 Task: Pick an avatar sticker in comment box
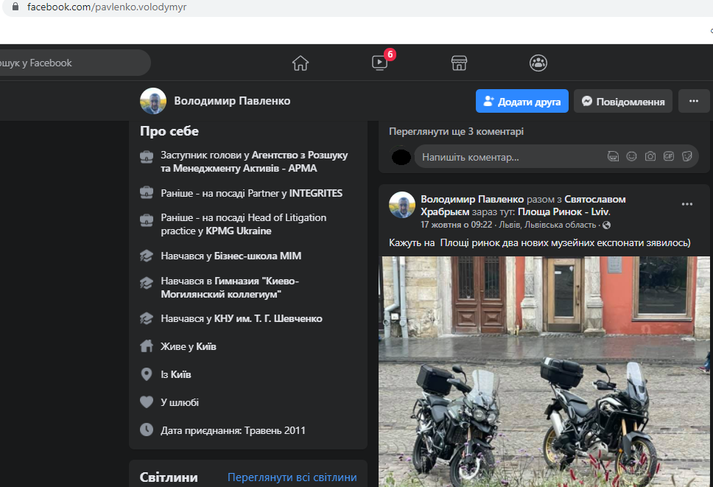(x=613, y=157)
